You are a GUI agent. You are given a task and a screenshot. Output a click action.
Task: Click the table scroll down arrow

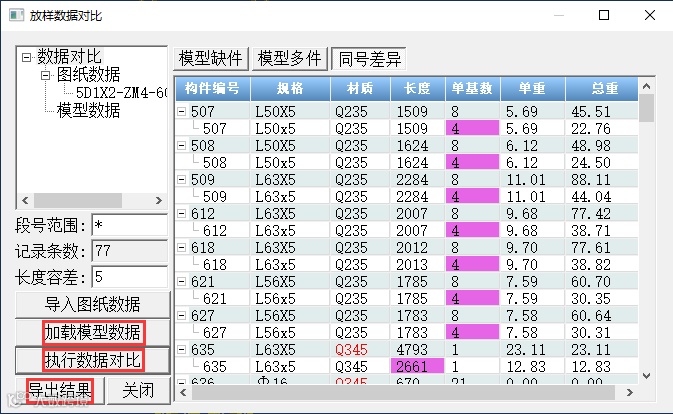(x=646, y=376)
